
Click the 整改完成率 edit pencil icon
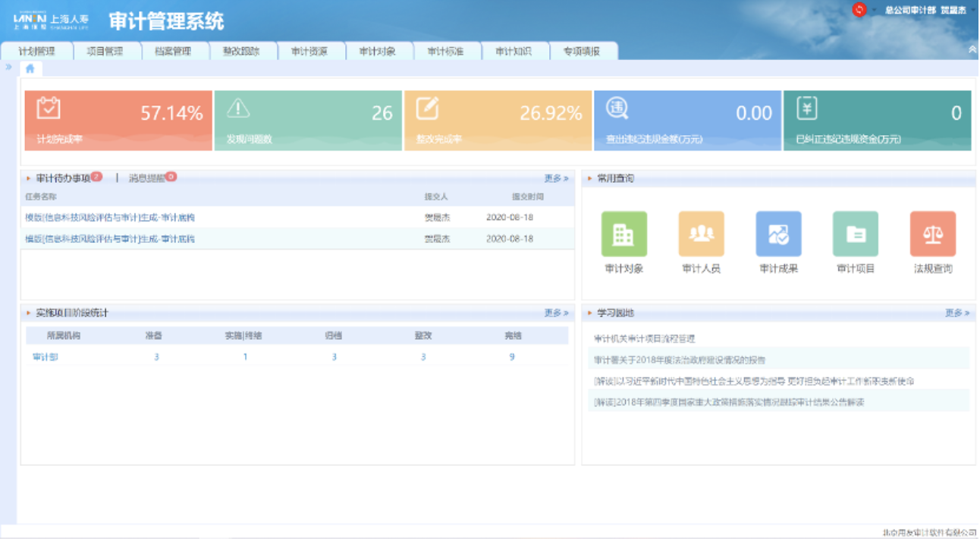coord(427,109)
